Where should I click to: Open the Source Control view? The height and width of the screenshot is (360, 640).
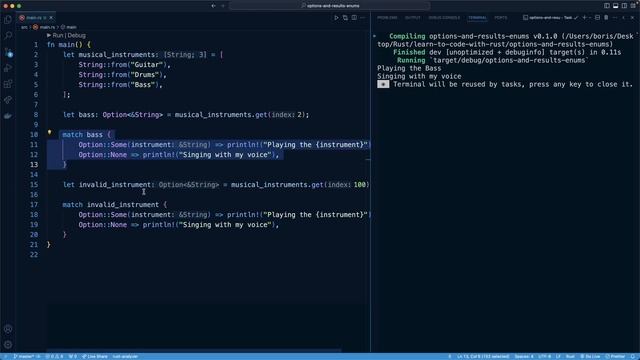[8, 52]
